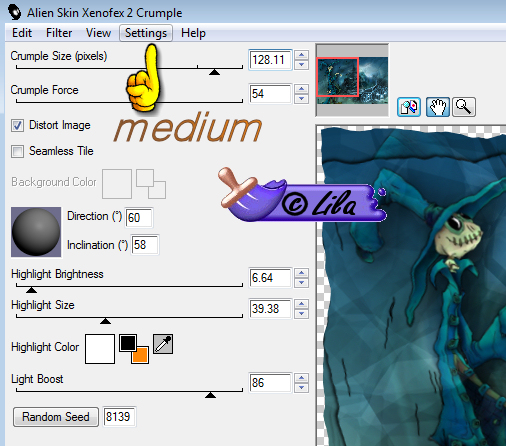Click the Highlight Brightness value field
This screenshot has height=446, width=506.
tap(270, 278)
